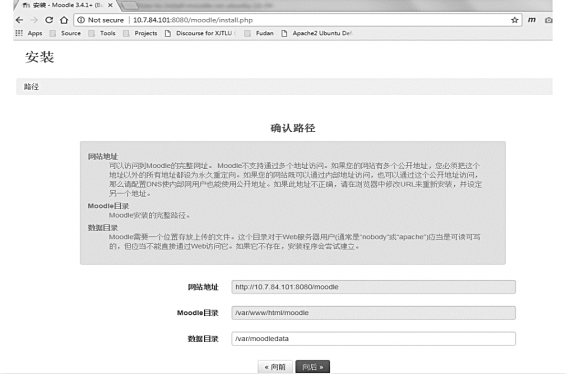Image resolution: width=566 pixels, height=376 pixels.
Task: Reload the page with refresh icon
Action: coord(49,20)
